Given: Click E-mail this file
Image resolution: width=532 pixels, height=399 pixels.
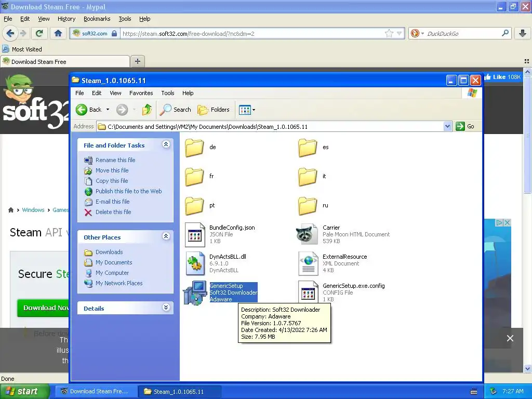Looking at the screenshot, I should [112, 202].
